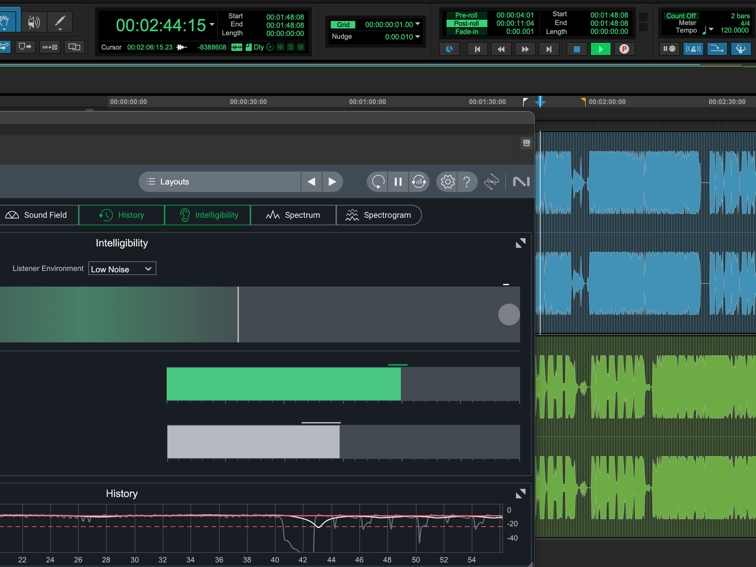756x567 pixels.
Task: Click the iZotope relay waveform icon
Action: pos(491,182)
